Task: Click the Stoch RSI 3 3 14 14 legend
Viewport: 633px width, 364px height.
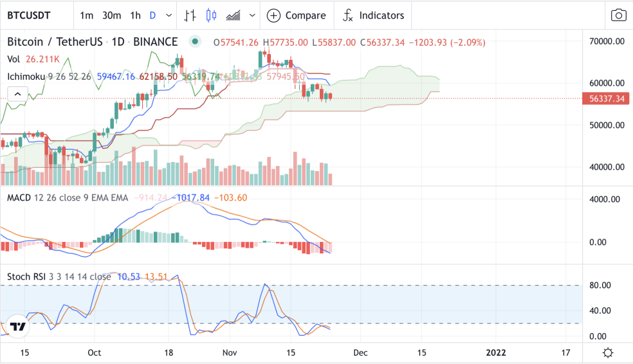Action: (x=59, y=277)
